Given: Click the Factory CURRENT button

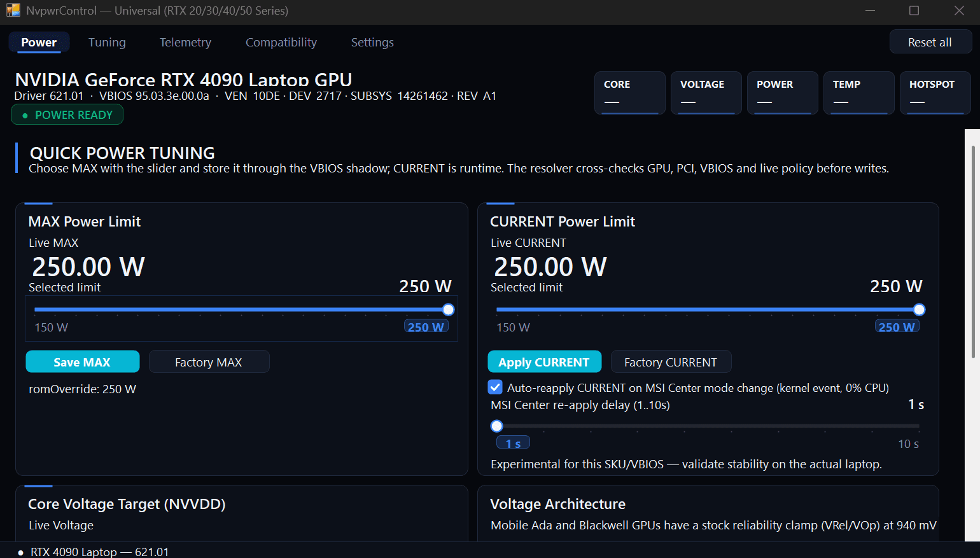Looking at the screenshot, I should (x=671, y=361).
